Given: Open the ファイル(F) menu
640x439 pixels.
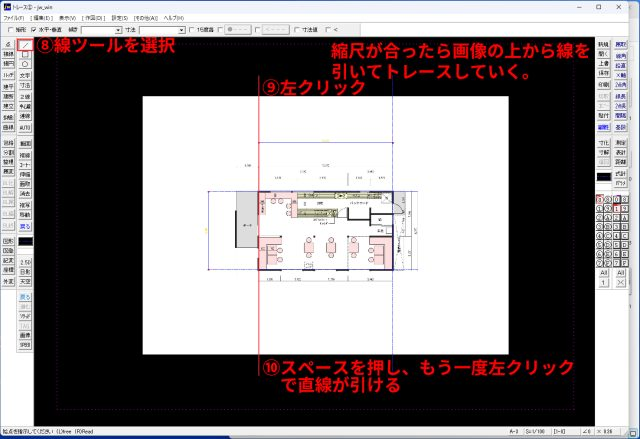Looking at the screenshot, I should point(14,18).
